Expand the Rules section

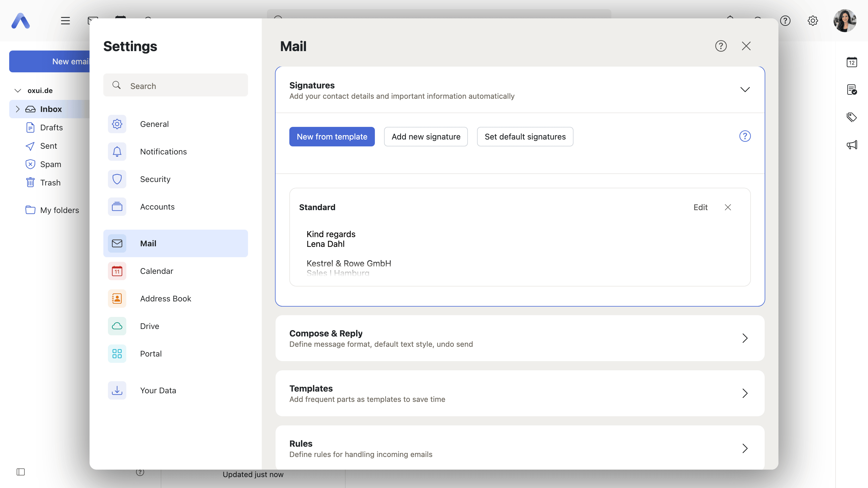coord(520,448)
